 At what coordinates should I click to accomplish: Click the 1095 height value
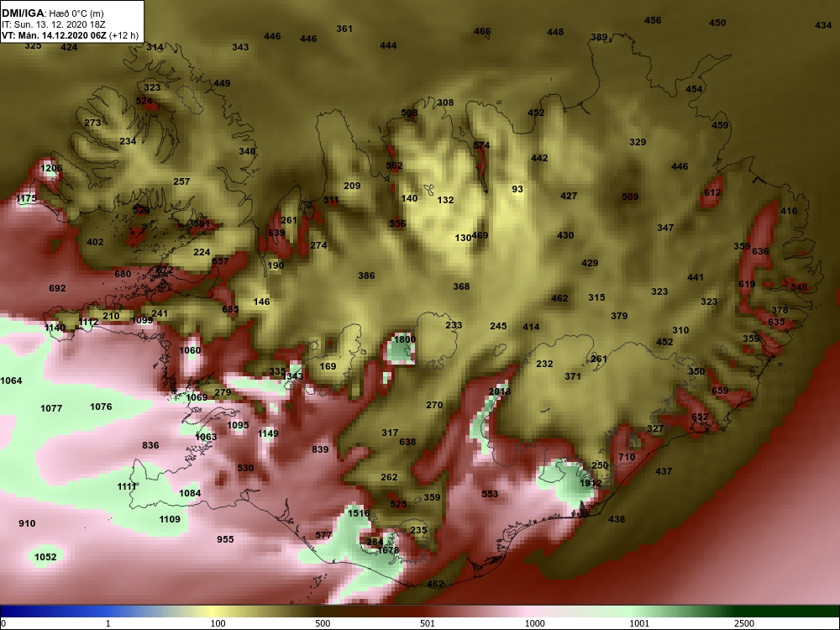[x=238, y=425]
